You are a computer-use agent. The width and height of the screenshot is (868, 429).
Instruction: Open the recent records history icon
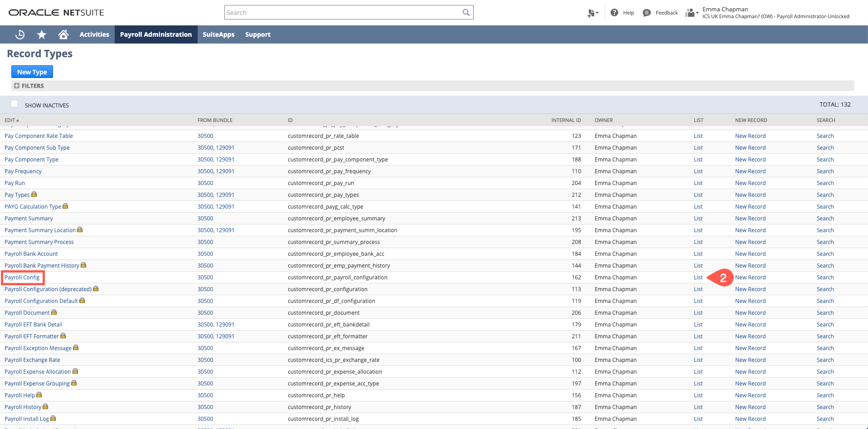point(19,34)
